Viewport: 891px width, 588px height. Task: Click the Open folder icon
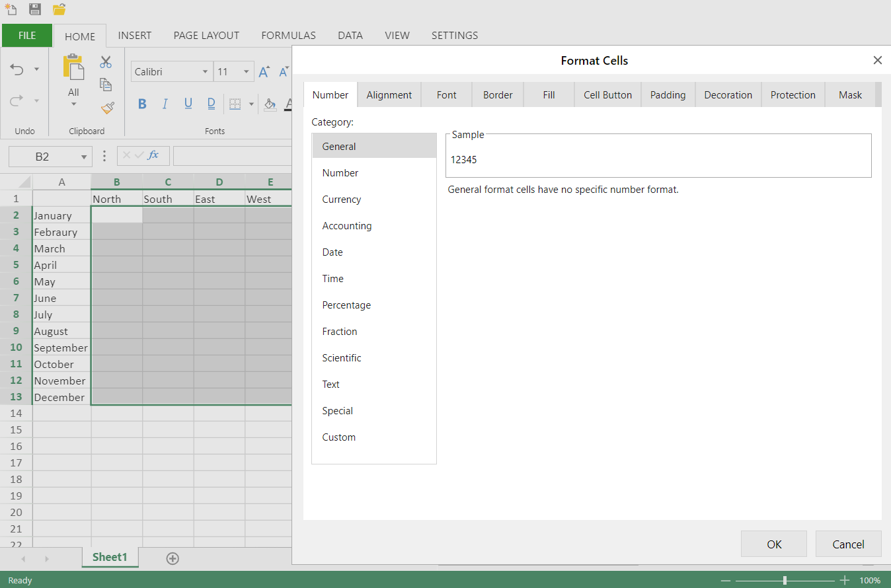[x=59, y=9]
